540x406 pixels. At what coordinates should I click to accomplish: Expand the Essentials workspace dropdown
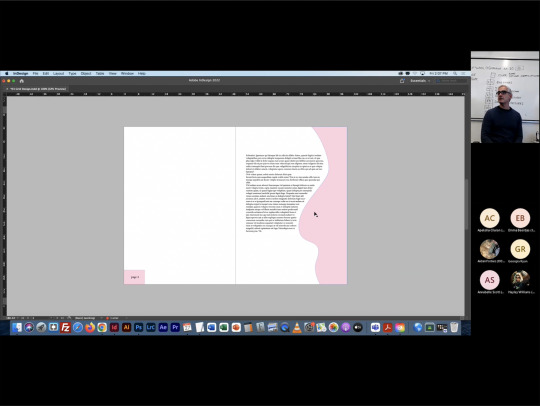coord(420,81)
